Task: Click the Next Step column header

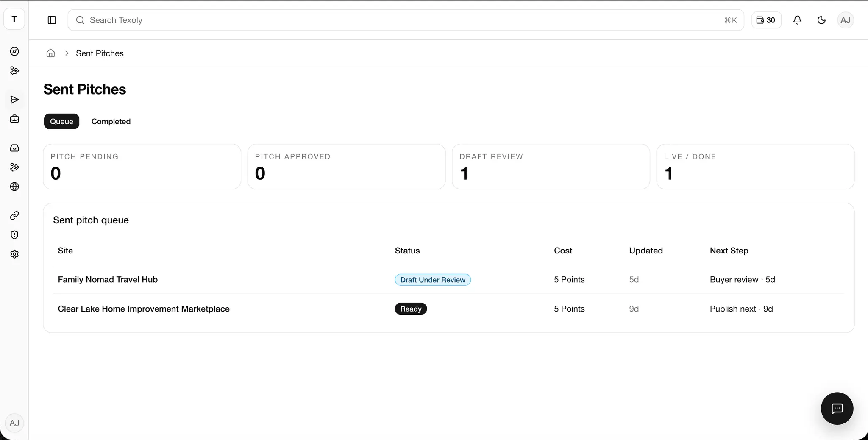Action: tap(729, 251)
